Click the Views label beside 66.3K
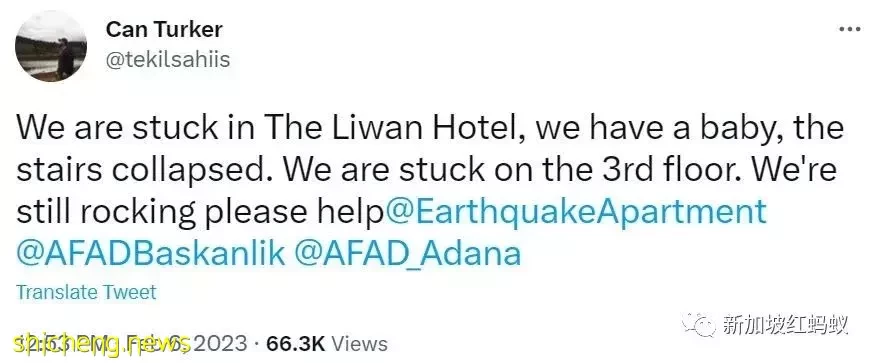This screenshot has width=877, height=363. [359, 343]
